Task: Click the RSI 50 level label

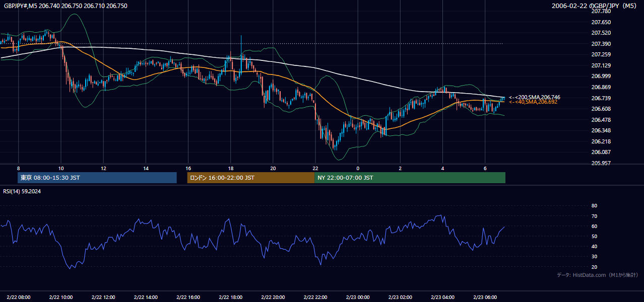Action: pyautogui.click(x=594, y=236)
